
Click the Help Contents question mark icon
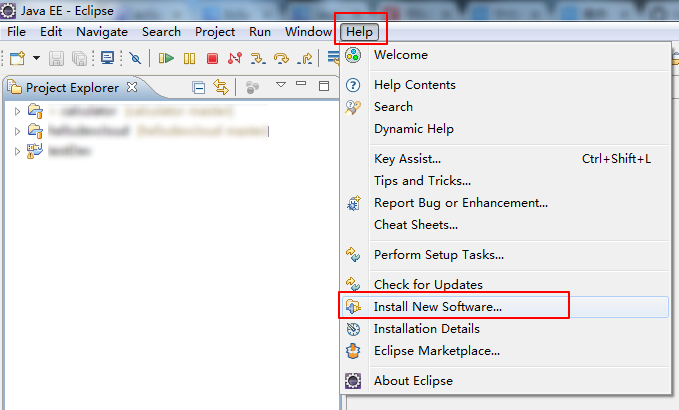pyautogui.click(x=353, y=85)
